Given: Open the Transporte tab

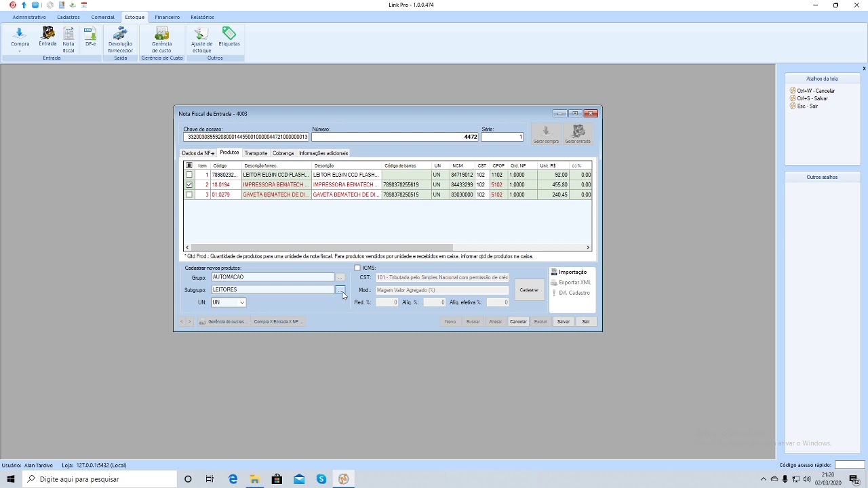Looking at the screenshot, I should pyautogui.click(x=256, y=153).
